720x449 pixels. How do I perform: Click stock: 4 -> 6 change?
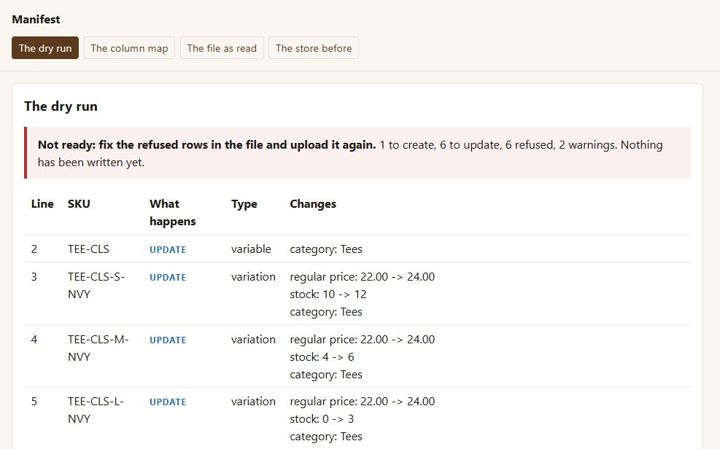(322, 357)
